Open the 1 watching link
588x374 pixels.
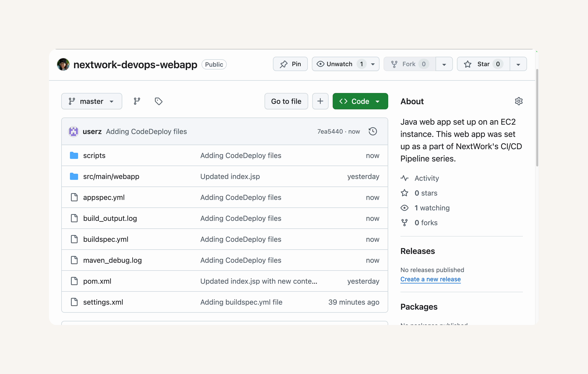[432, 208]
